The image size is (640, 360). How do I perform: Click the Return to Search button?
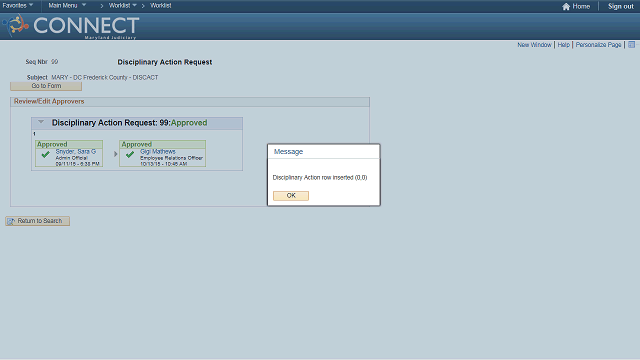click(38, 221)
